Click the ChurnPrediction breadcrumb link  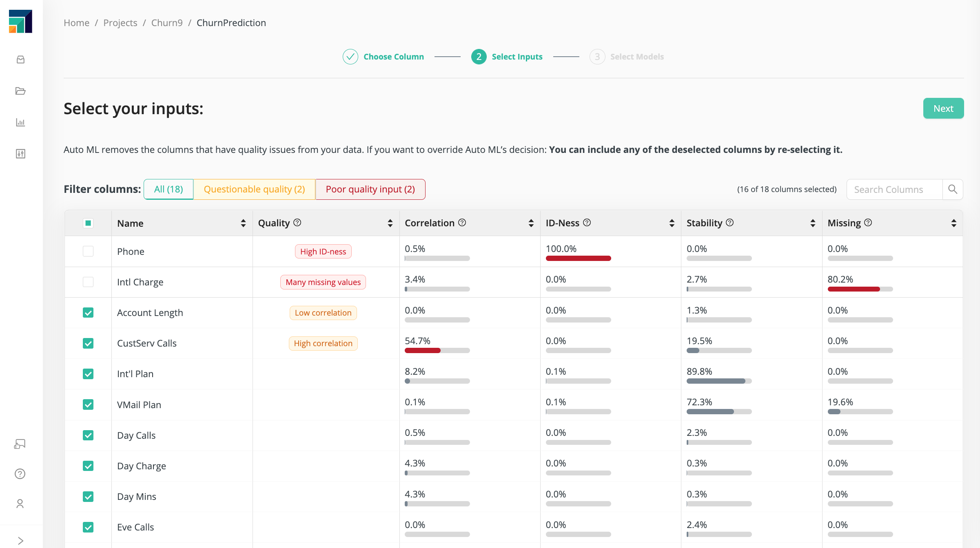pos(232,23)
